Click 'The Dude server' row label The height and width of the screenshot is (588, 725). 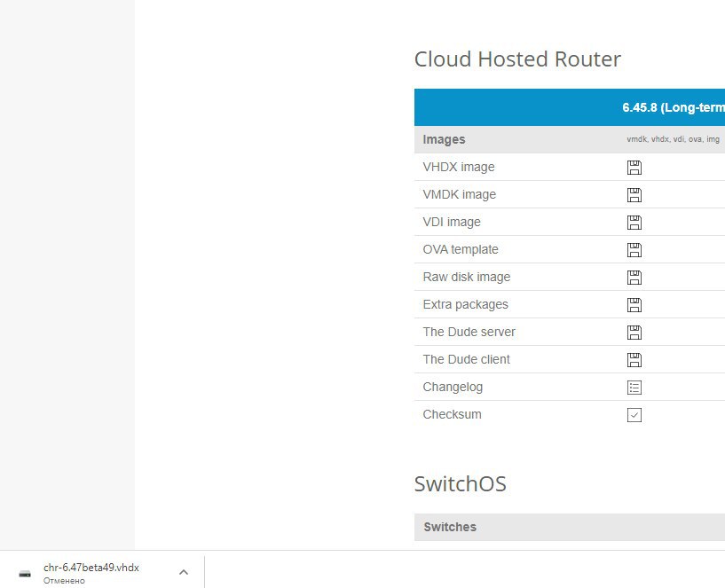pos(469,332)
